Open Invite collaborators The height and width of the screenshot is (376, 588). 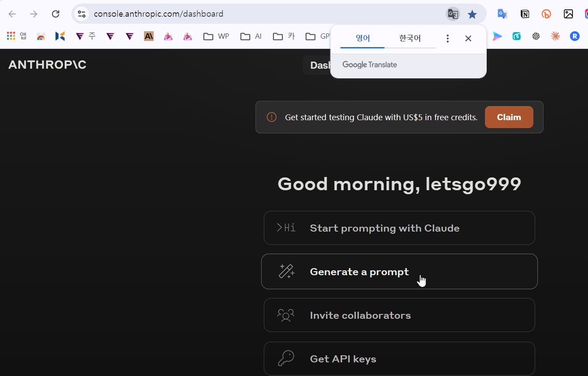pos(399,315)
